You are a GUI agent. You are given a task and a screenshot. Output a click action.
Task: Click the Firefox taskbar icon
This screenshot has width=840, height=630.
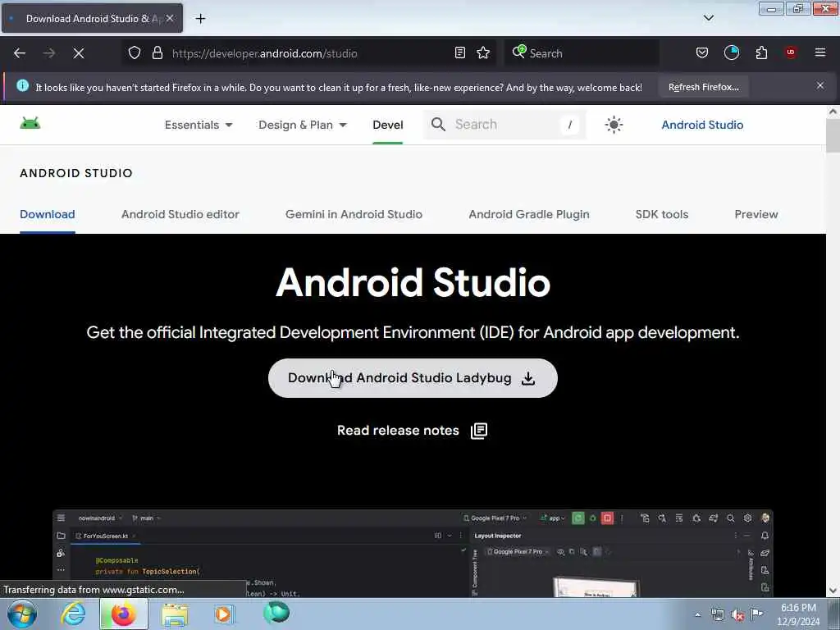123,614
